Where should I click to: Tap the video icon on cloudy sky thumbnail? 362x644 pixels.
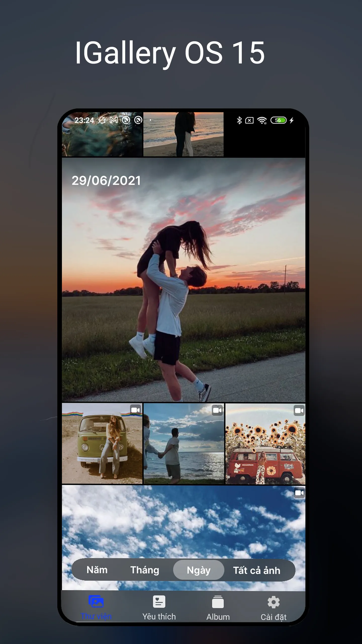pyautogui.click(x=299, y=493)
